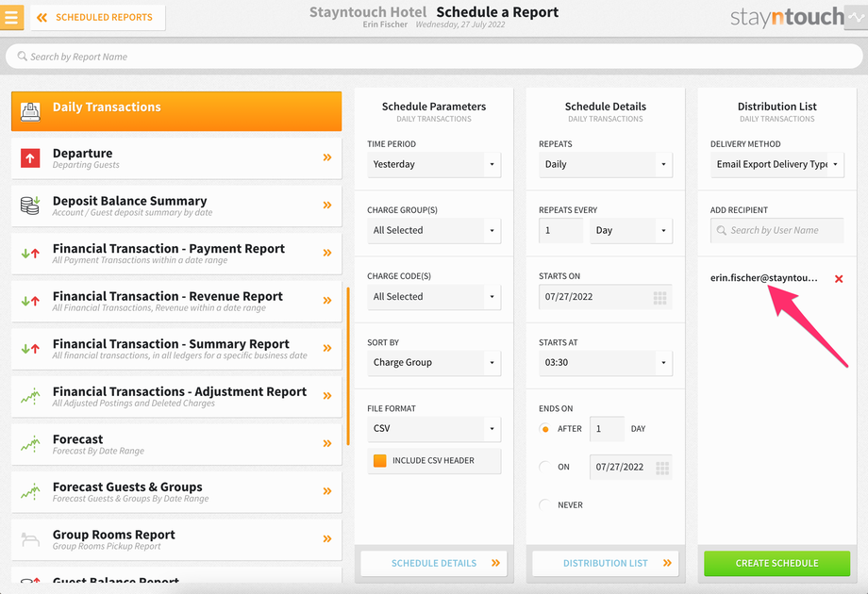Click the report list scrollbar

coord(348,366)
